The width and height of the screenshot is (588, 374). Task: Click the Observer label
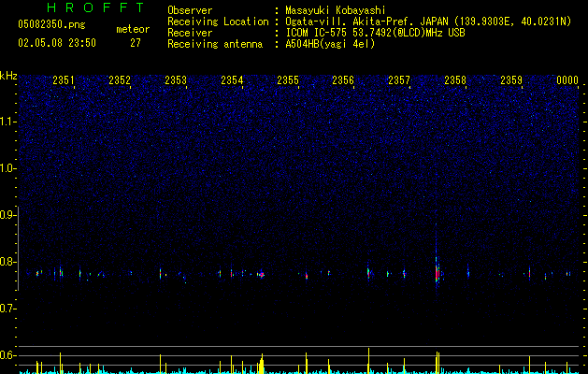tap(190, 10)
